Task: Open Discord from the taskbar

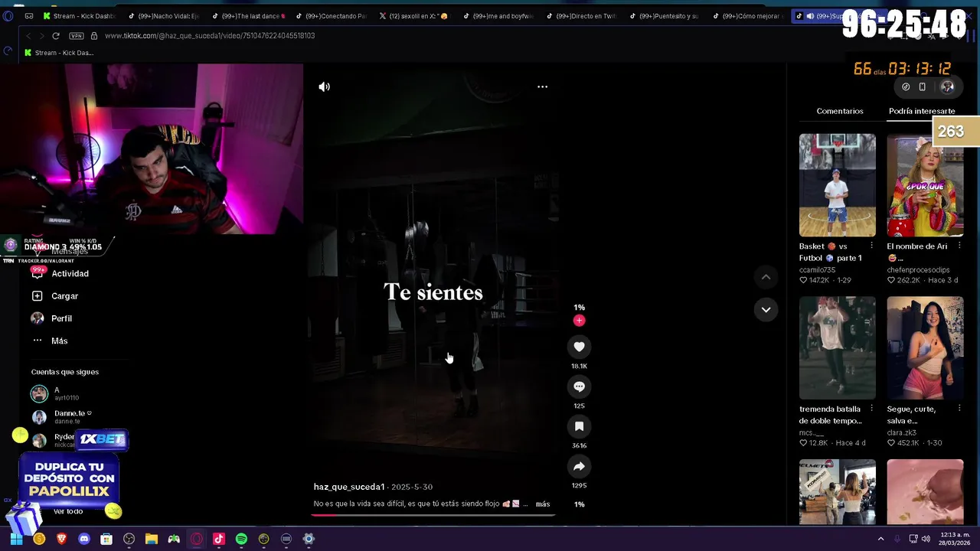Action: [84, 540]
